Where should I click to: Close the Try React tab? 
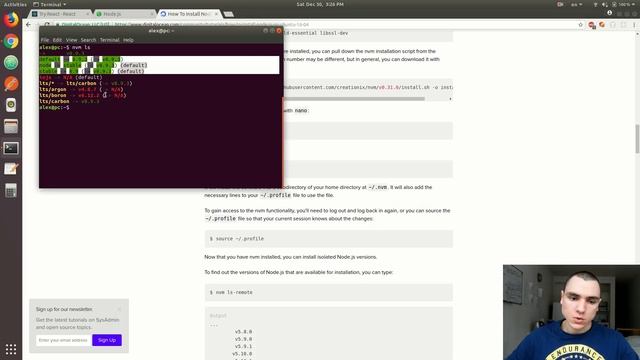87,14
